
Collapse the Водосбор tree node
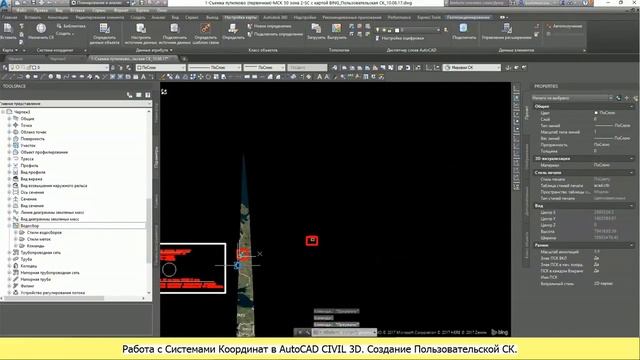pos(9,226)
